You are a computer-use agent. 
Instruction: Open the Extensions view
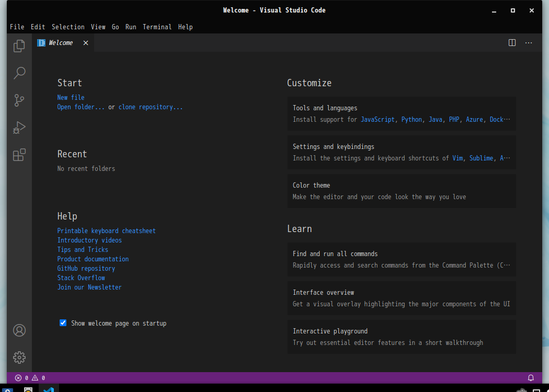click(19, 155)
